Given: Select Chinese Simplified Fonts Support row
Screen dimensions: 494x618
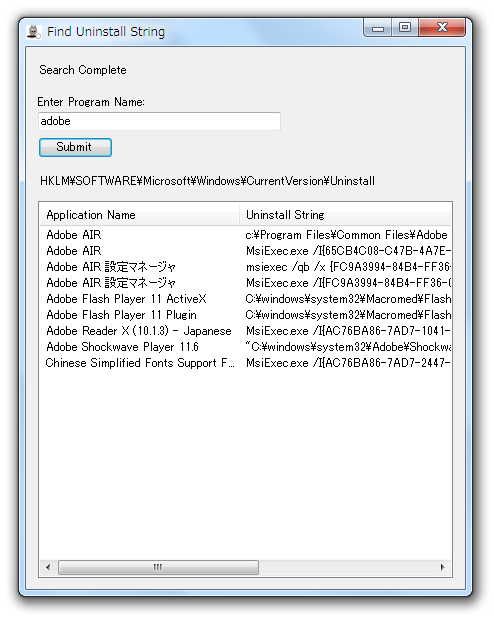Looking at the screenshot, I should pyautogui.click(x=245, y=363).
